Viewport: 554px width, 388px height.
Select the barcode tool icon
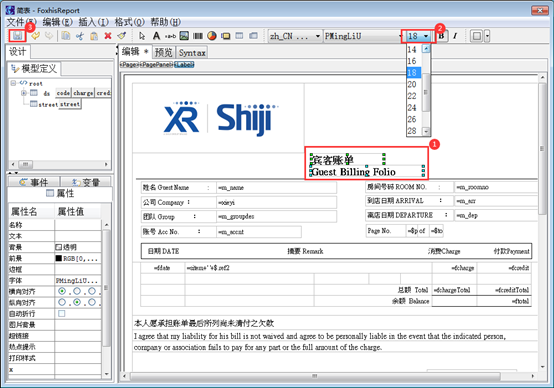click(x=198, y=36)
